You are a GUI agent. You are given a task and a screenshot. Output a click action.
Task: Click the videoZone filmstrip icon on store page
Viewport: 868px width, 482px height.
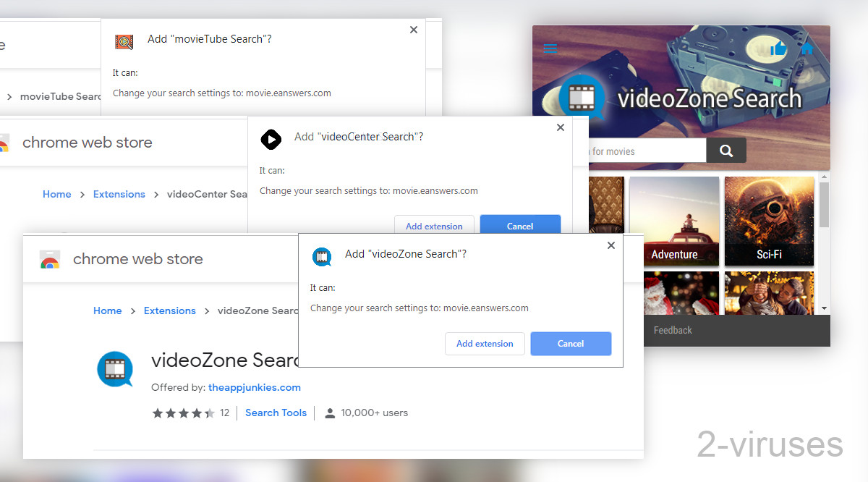[x=116, y=369]
